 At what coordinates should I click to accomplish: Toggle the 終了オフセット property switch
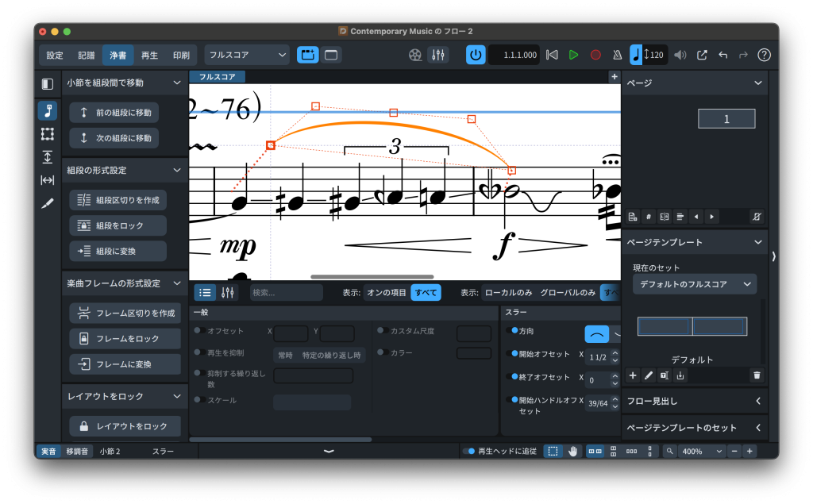click(512, 377)
